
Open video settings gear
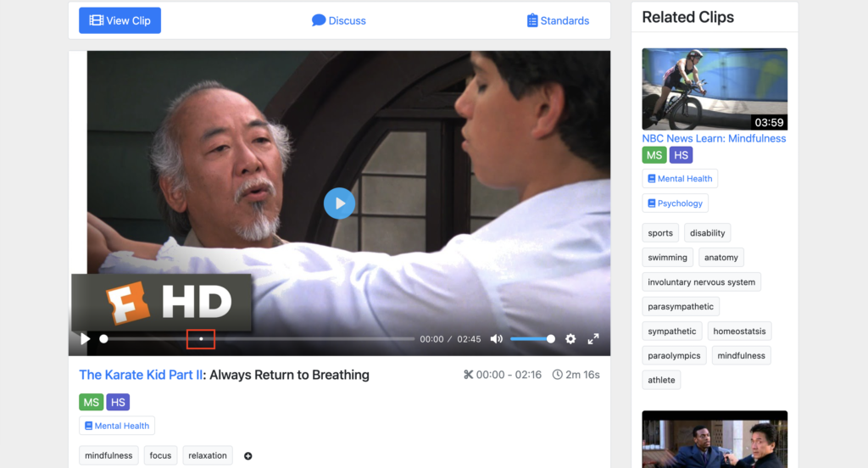click(x=570, y=339)
